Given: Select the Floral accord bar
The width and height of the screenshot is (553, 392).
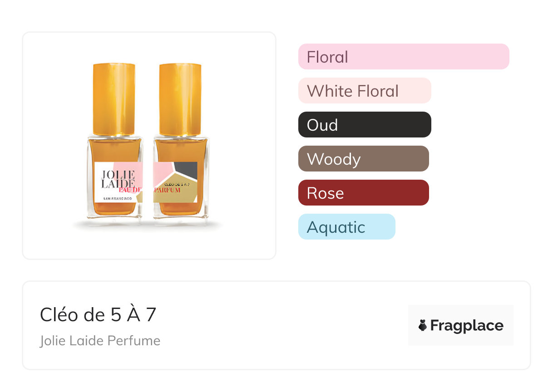Looking at the screenshot, I should (403, 57).
